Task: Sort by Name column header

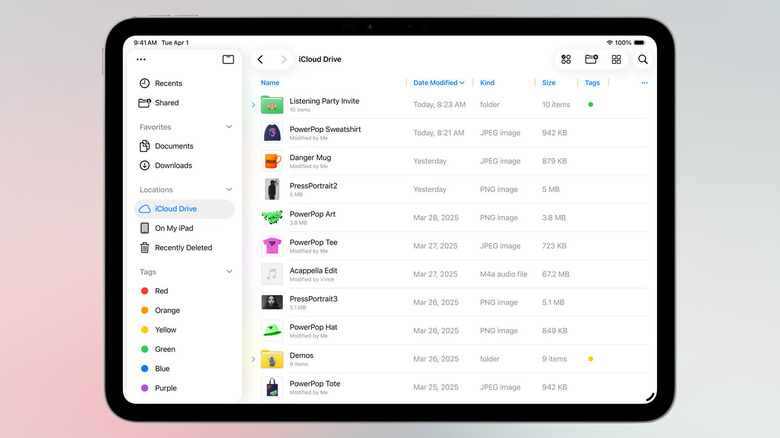Action: click(270, 83)
